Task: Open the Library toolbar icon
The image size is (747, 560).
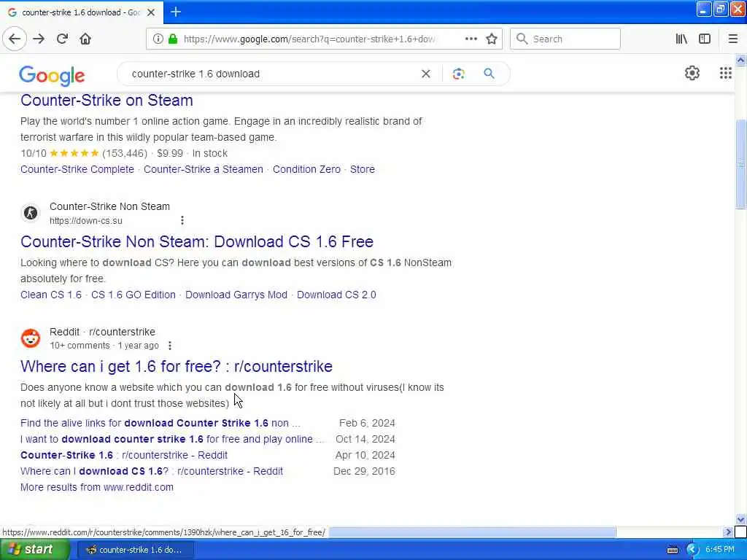Action: [x=681, y=39]
